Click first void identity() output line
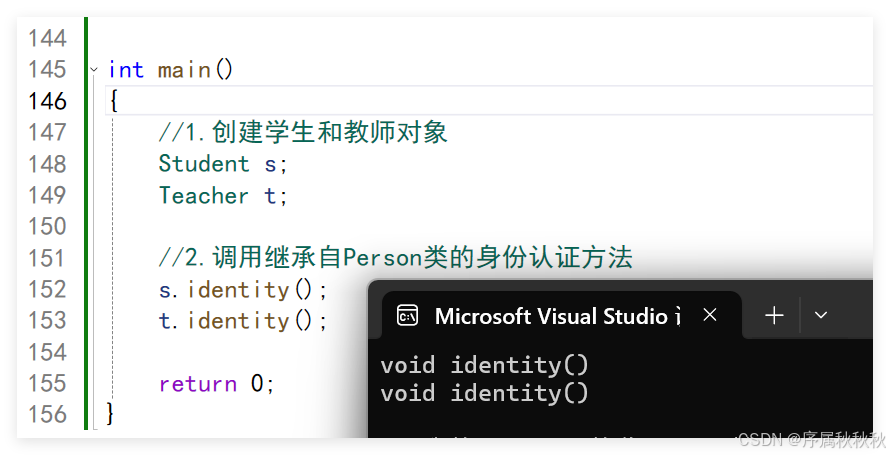The width and height of the screenshot is (890, 455). (x=485, y=365)
